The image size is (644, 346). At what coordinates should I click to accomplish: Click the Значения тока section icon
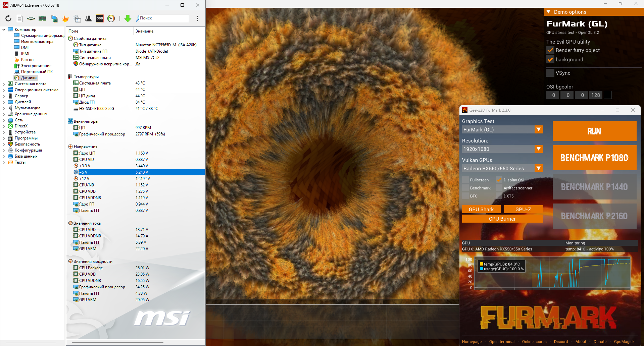pyautogui.click(x=70, y=223)
